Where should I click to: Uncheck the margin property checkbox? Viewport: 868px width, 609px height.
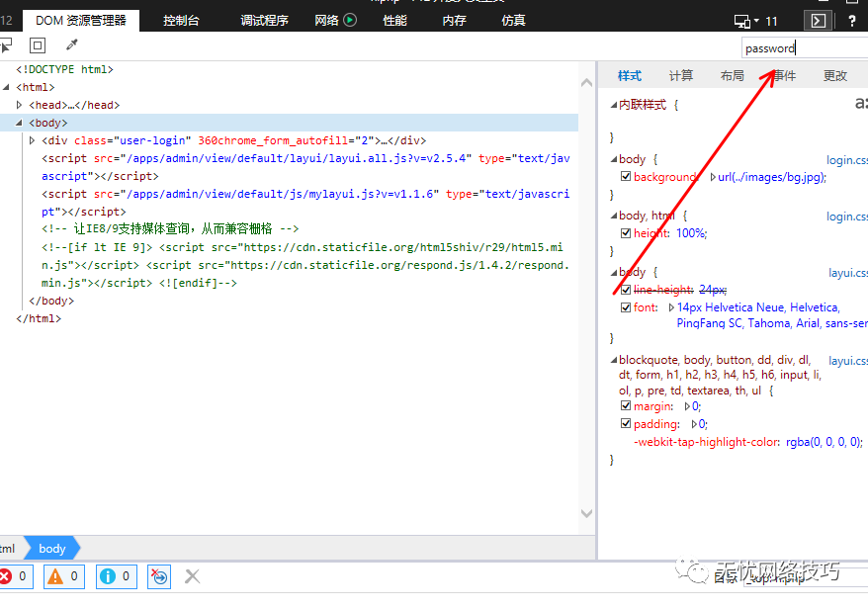pos(626,405)
